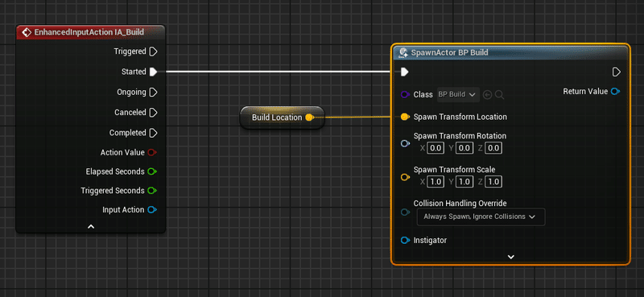The image size is (644, 297).
Task: Edit the Rotation X value field
Action: (436, 148)
